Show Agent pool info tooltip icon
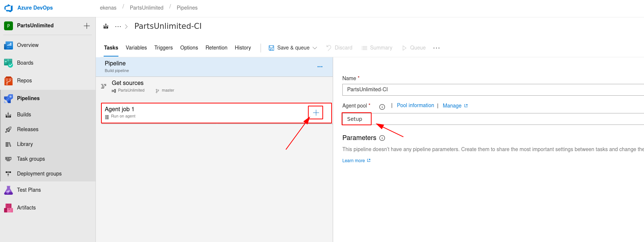The height and width of the screenshot is (242, 644). (x=382, y=107)
